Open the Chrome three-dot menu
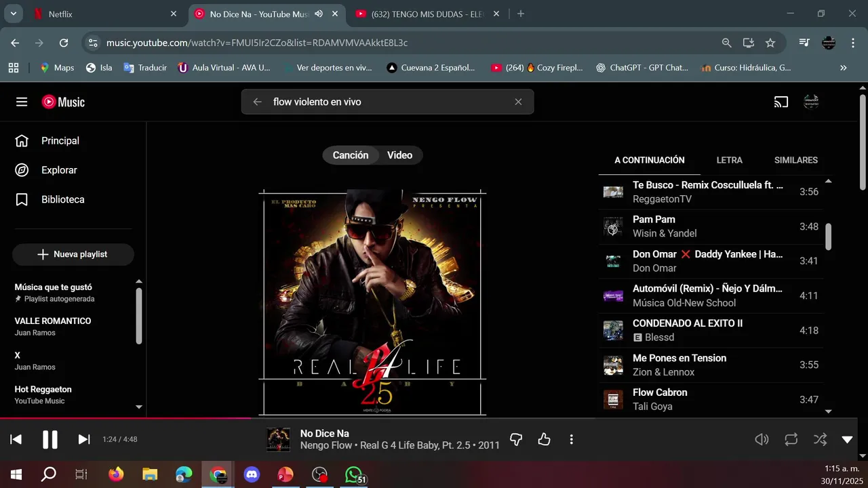Screen dimensions: 868x488 [852, 43]
